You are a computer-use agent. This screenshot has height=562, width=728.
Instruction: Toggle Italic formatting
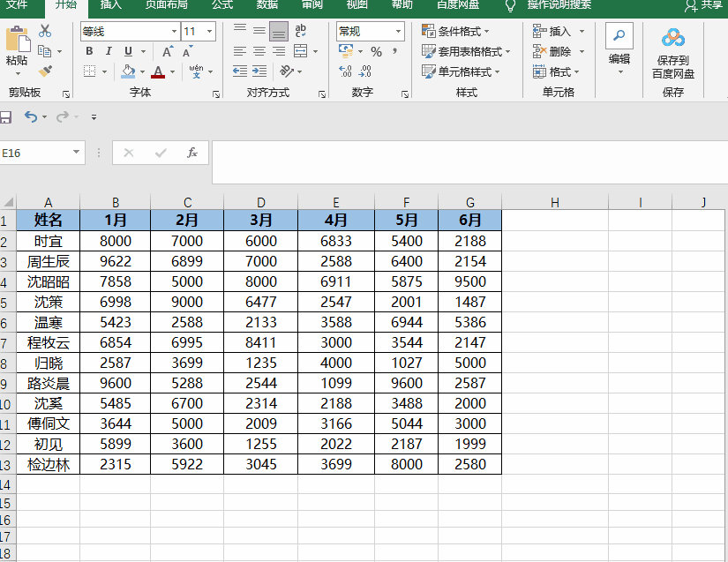(109, 51)
